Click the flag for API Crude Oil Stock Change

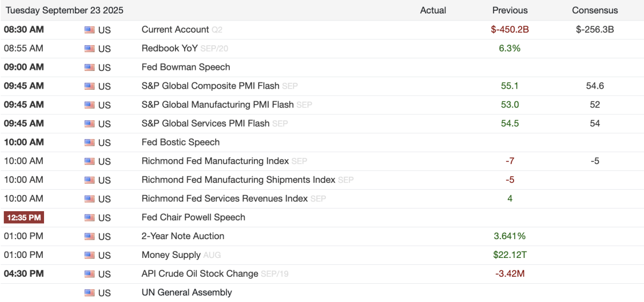tap(90, 274)
